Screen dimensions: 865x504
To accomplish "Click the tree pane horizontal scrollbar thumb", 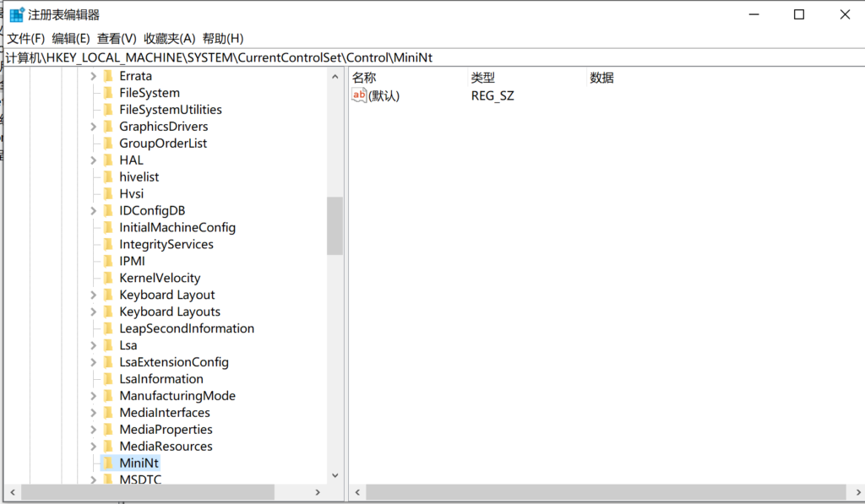I will [148, 492].
